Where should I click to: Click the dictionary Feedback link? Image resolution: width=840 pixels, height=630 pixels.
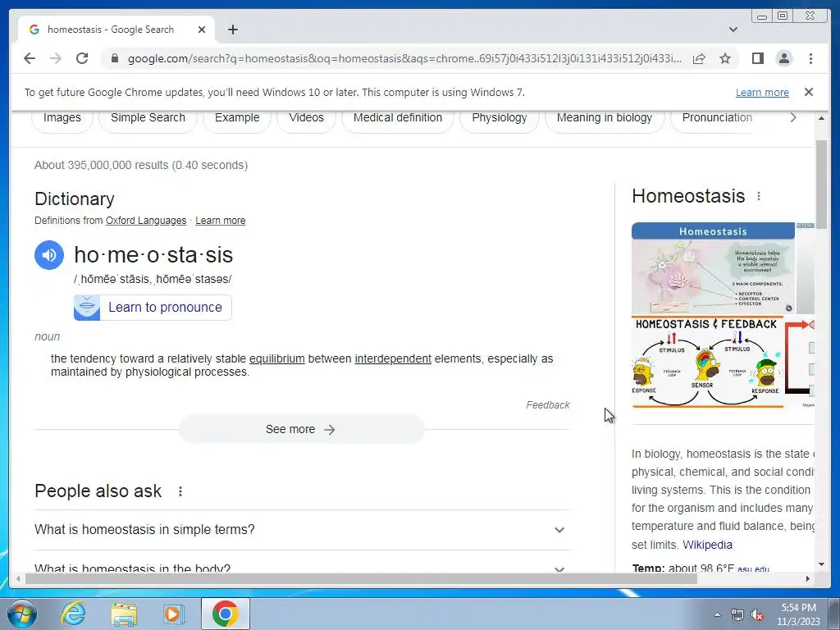click(547, 405)
